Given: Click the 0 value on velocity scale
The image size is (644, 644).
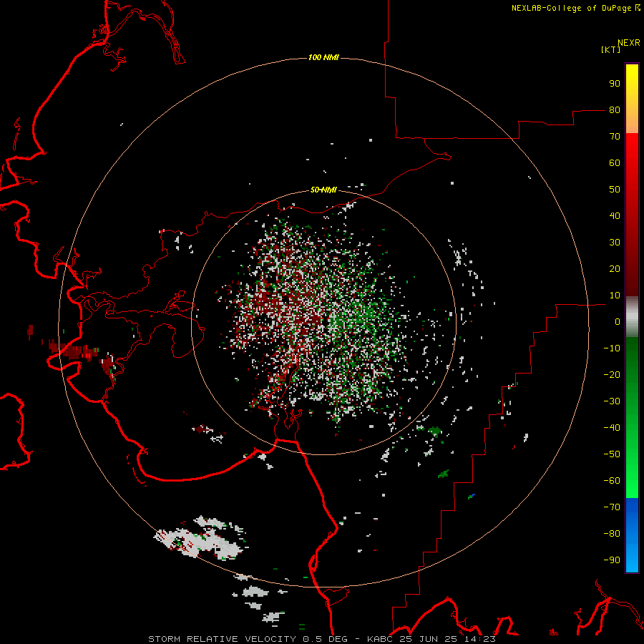Looking at the screenshot, I should (618, 321).
